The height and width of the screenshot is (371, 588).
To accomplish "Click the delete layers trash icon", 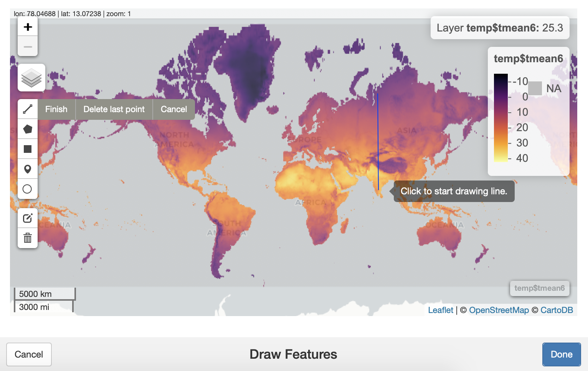I will 28,238.
